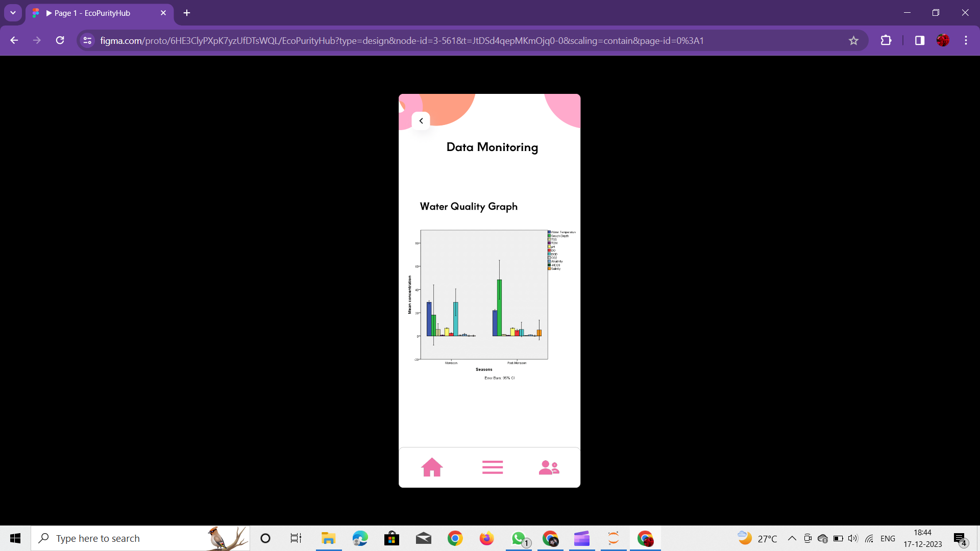Select the Page 1 - EcoPurityHub tab
The width and height of the screenshot is (980, 551).
92,13
